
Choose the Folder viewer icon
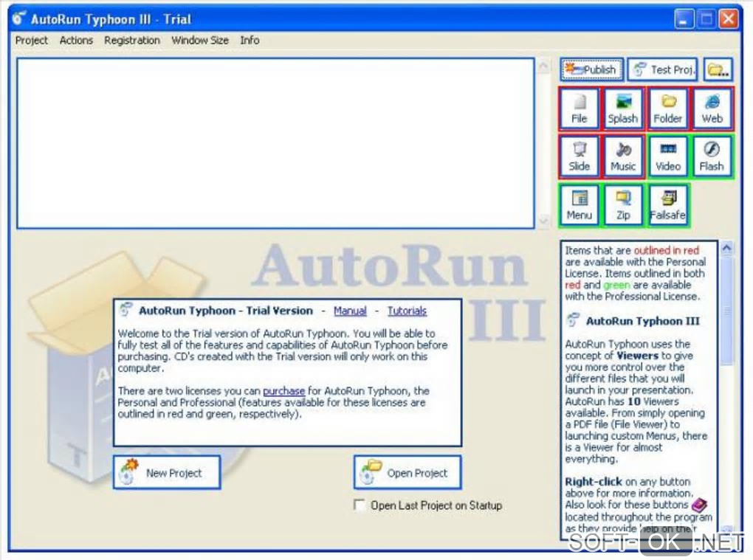pyautogui.click(x=667, y=109)
